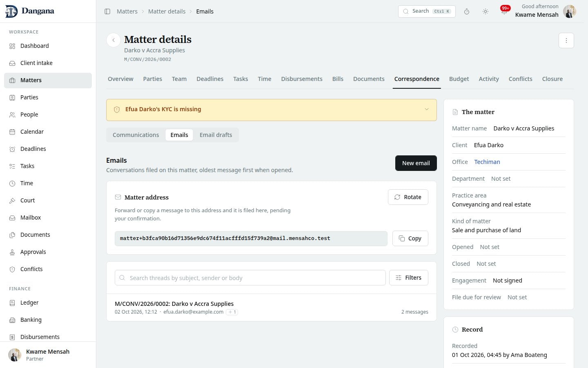Image resolution: width=588 pixels, height=368 pixels.
Task: Open notifications bell with 99+ badge
Action: tap(504, 11)
